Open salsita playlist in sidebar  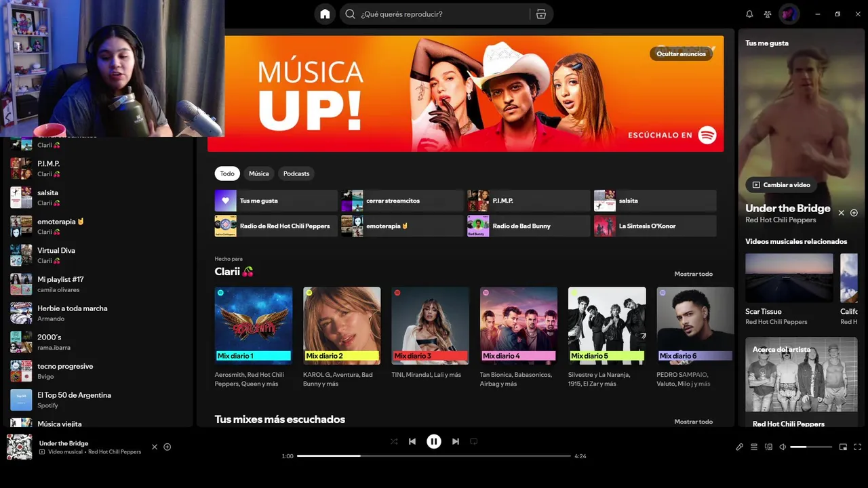99,197
